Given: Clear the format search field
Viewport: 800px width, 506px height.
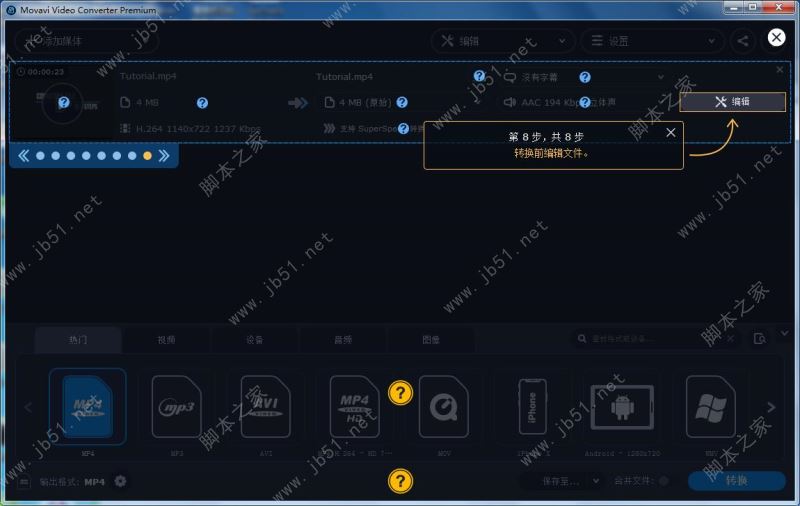Looking at the screenshot, I should pos(731,339).
